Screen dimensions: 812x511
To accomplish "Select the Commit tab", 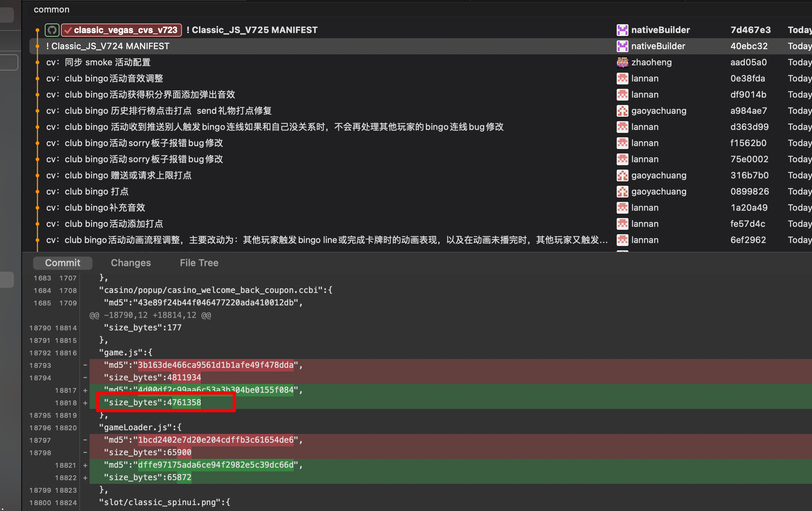I will pyautogui.click(x=62, y=263).
